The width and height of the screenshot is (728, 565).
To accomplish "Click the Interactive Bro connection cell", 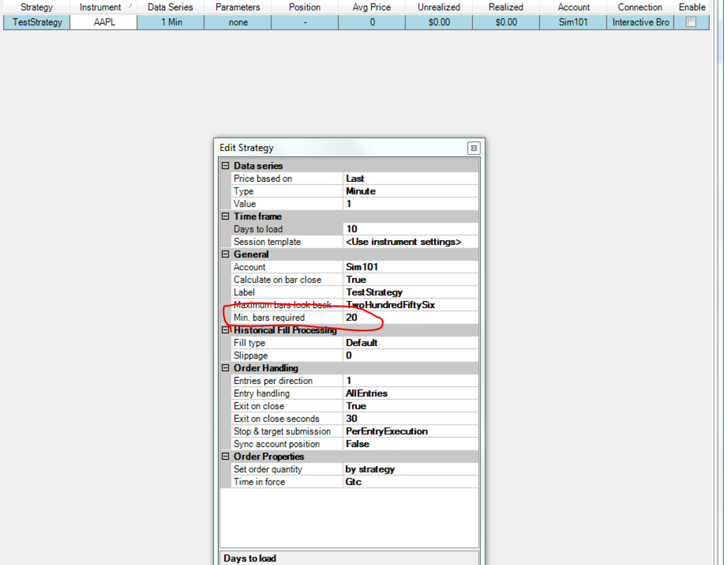I will click(640, 22).
